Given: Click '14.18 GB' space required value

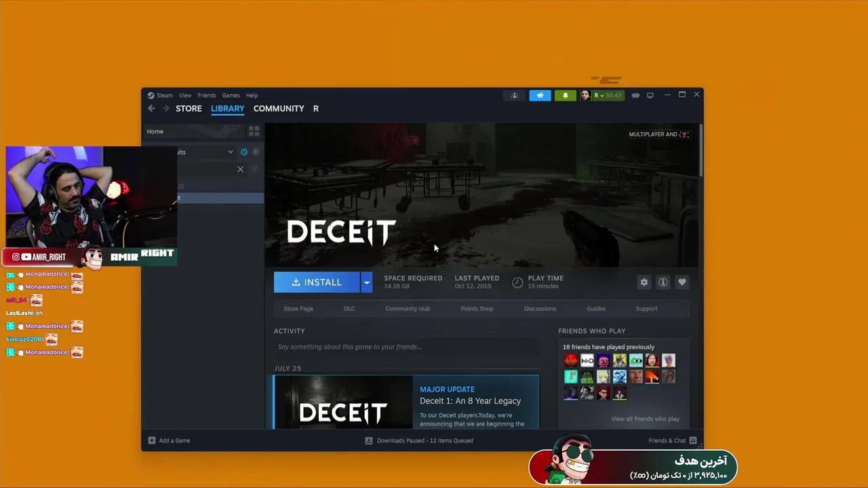Looking at the screenshot, I should pyautogui.click(x=397, y=286).
